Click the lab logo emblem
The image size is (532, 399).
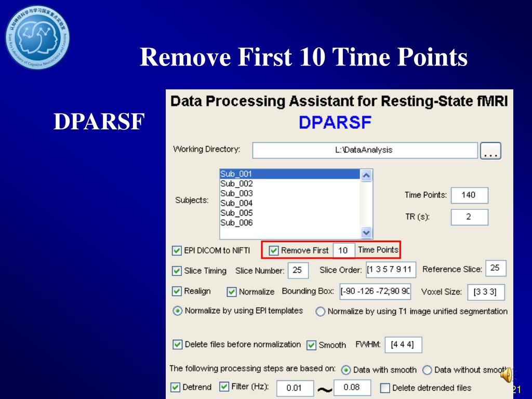(37, 37)
